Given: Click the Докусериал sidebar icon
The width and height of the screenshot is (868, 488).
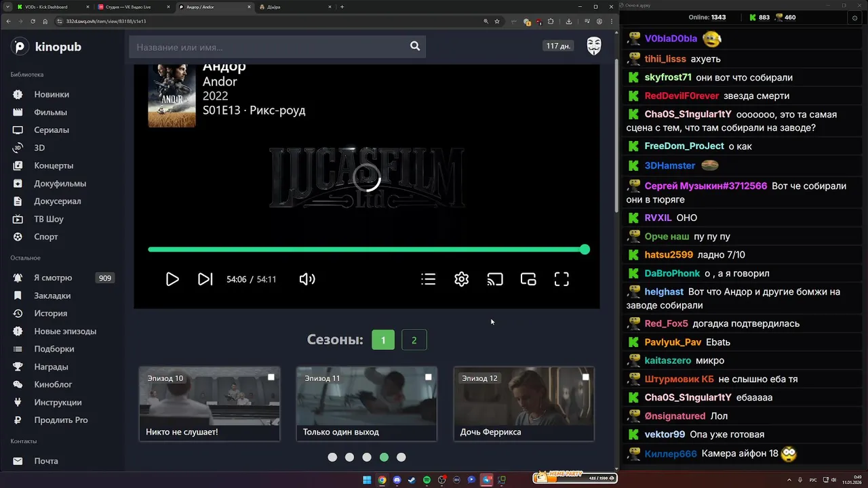Looking at the screenshot, I should pos(18,201).
